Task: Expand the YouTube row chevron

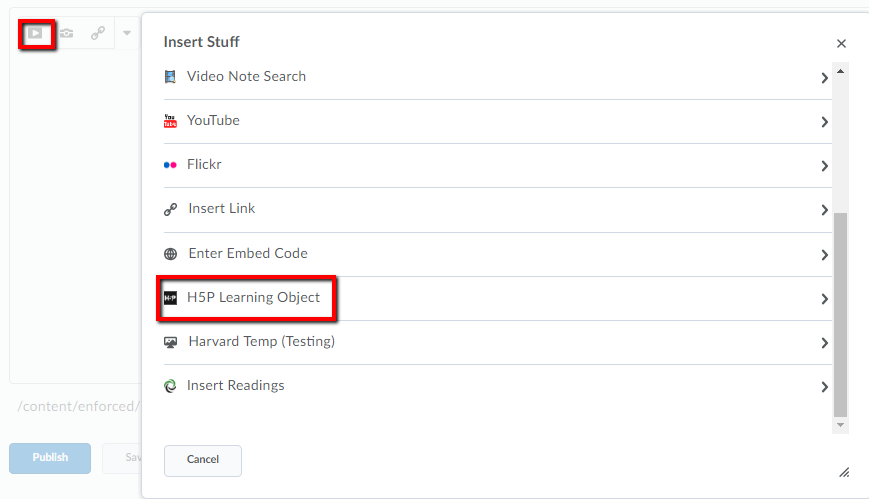Action: 825,122
